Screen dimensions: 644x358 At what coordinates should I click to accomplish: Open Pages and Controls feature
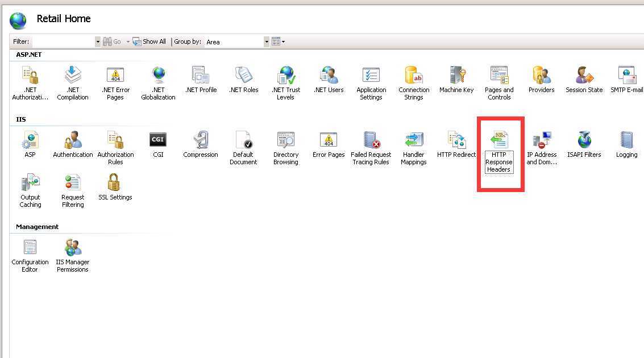point(499,84)
